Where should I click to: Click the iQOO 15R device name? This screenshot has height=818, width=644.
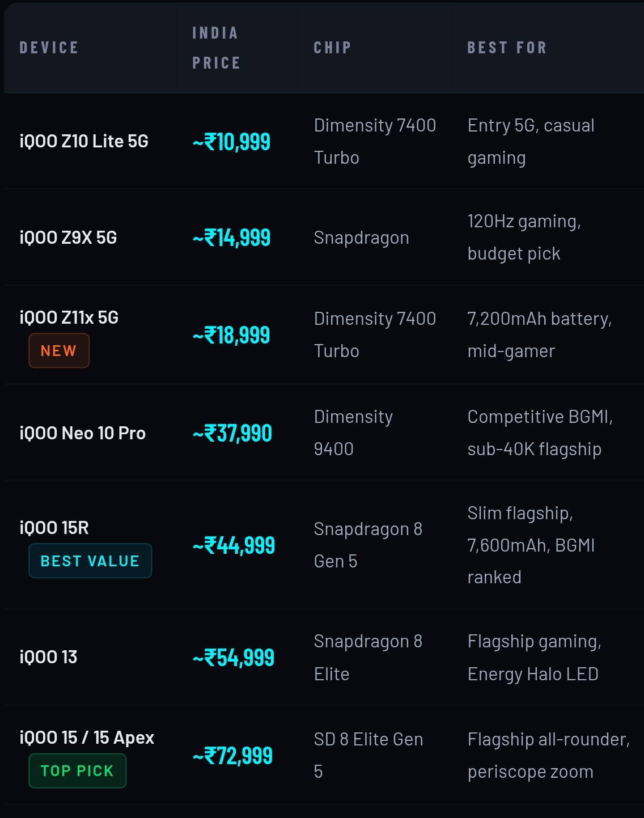(54, 528)
